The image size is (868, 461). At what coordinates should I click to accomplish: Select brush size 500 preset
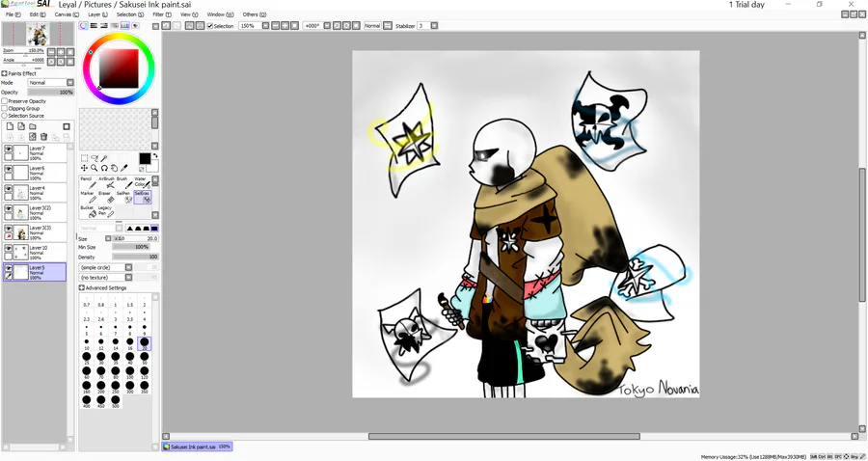115,402
